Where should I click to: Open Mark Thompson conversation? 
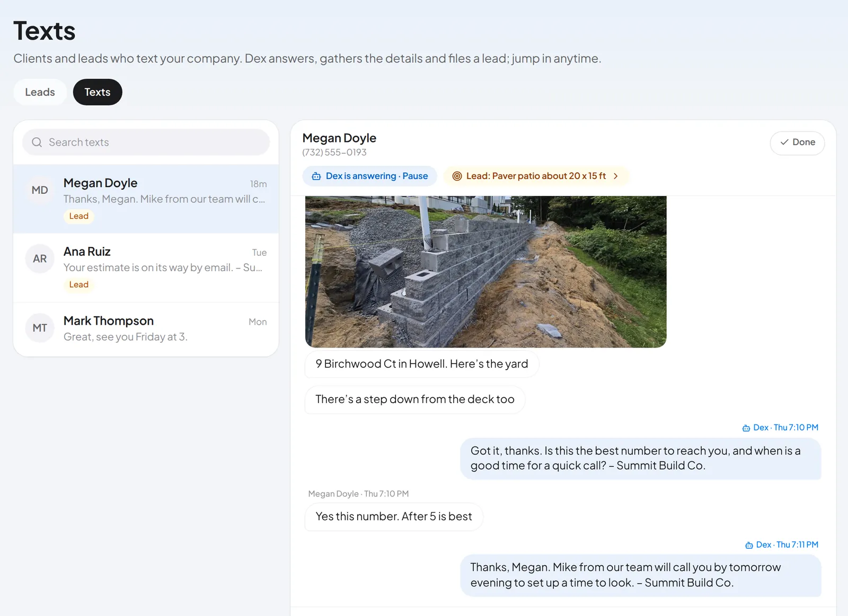click(x=146, y=329)
